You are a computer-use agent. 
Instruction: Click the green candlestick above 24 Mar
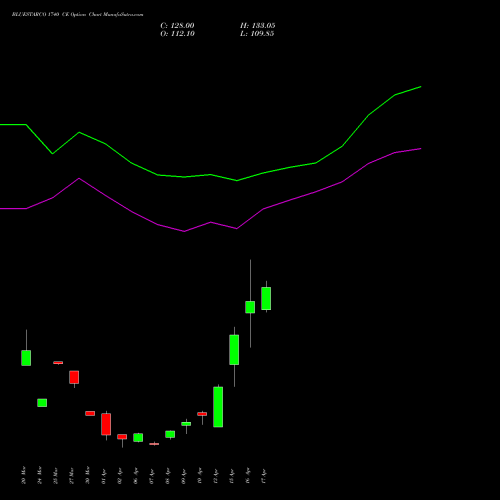tap(42, 403)
